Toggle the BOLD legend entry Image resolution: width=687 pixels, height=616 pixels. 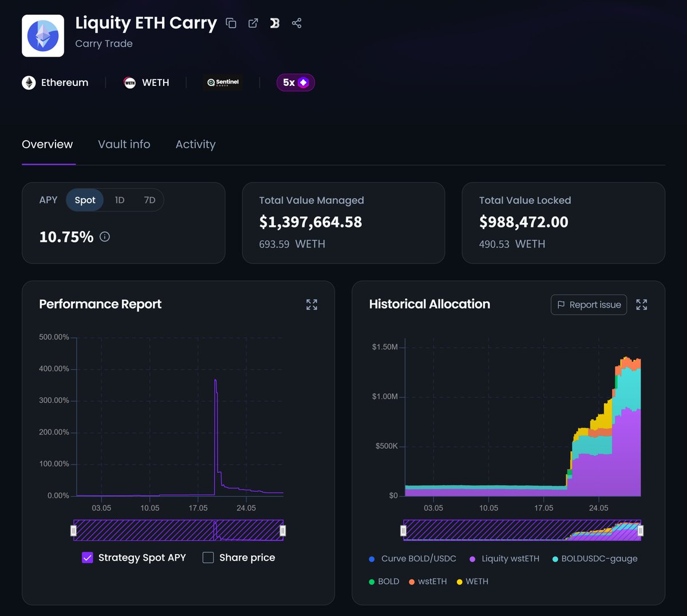[384, 582]
